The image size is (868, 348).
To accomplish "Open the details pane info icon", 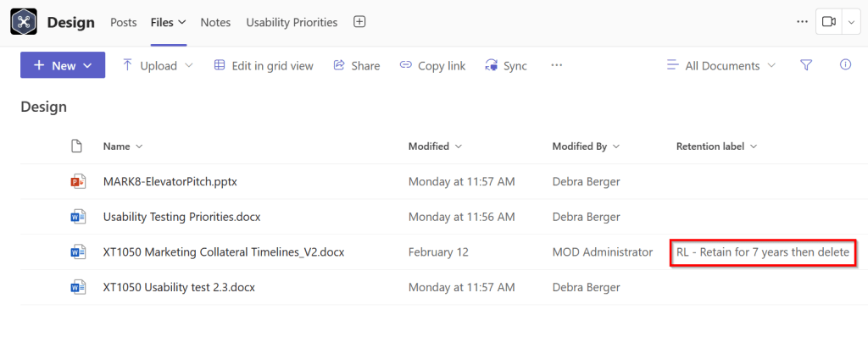I will [845, 65].
